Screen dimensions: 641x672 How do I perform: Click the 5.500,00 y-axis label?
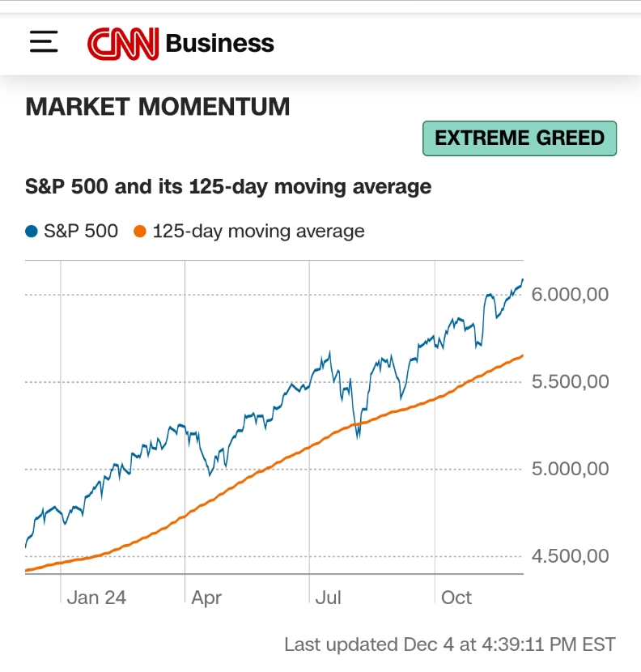pos(570,381)
